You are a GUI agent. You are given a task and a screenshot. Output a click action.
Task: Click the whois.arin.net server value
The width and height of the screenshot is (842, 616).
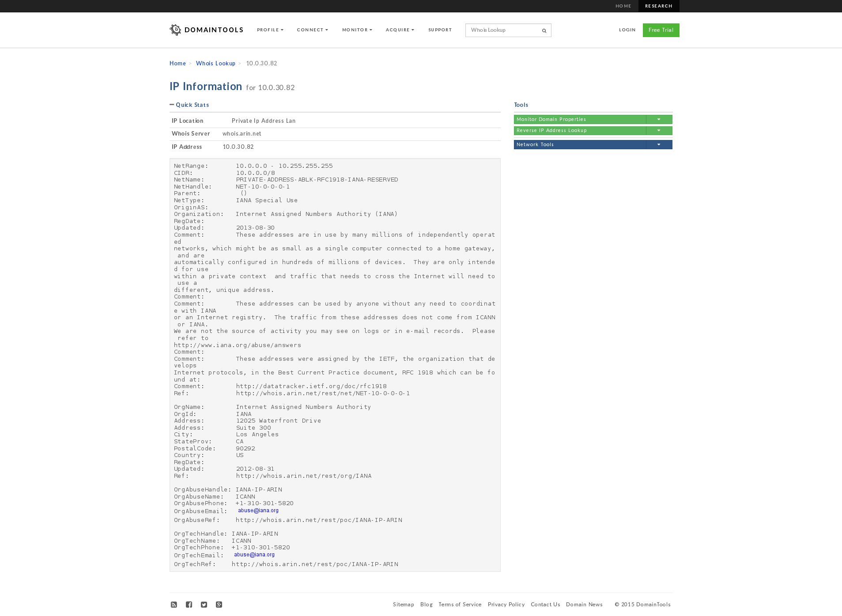(x=242, y=134)
